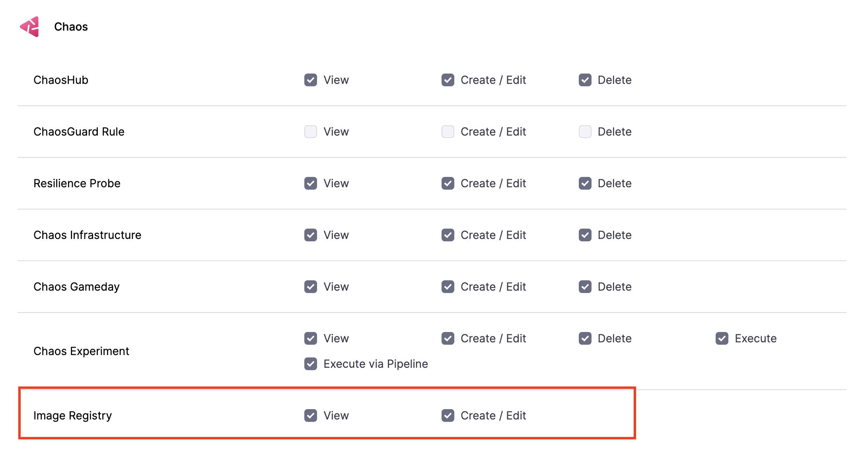Enable ChaosGuard Rule Delete checkbox

[x=585, y=132]
